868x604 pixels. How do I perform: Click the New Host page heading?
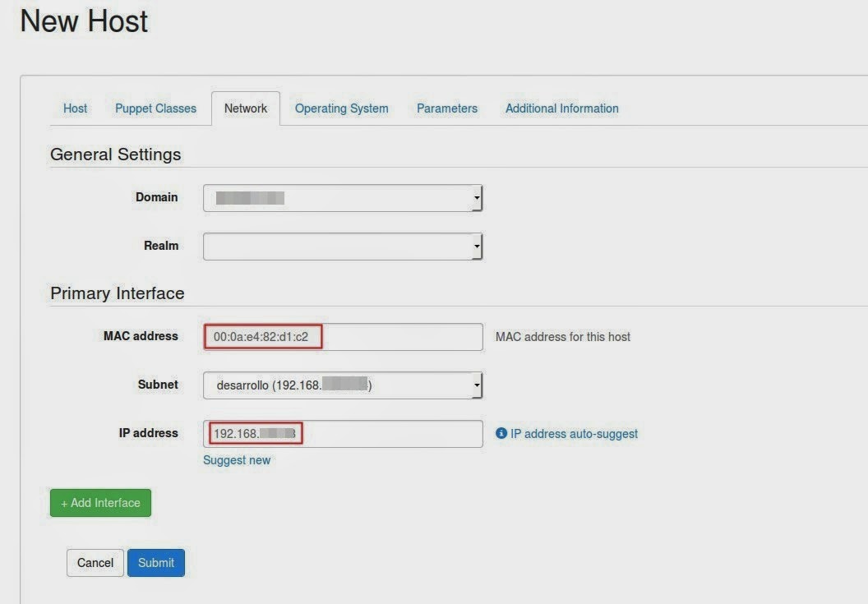pos(84,21)
